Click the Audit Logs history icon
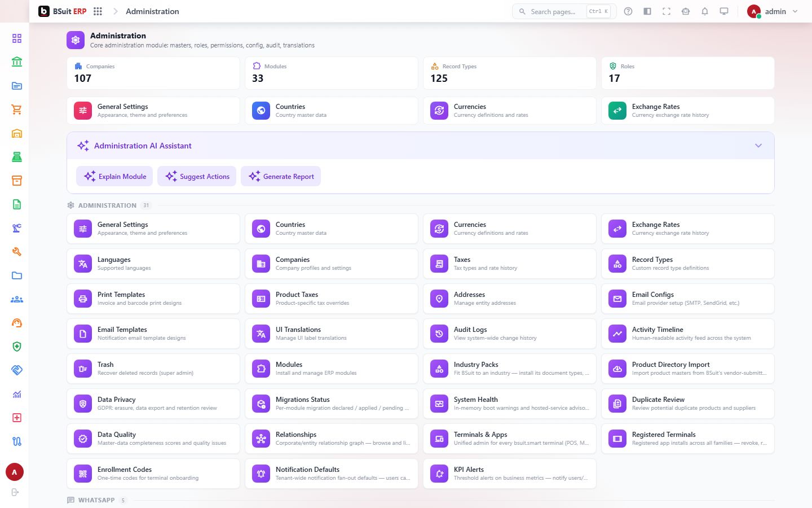Image resolution: width=812 pixels, height=508 pixels. coord(439,334)
